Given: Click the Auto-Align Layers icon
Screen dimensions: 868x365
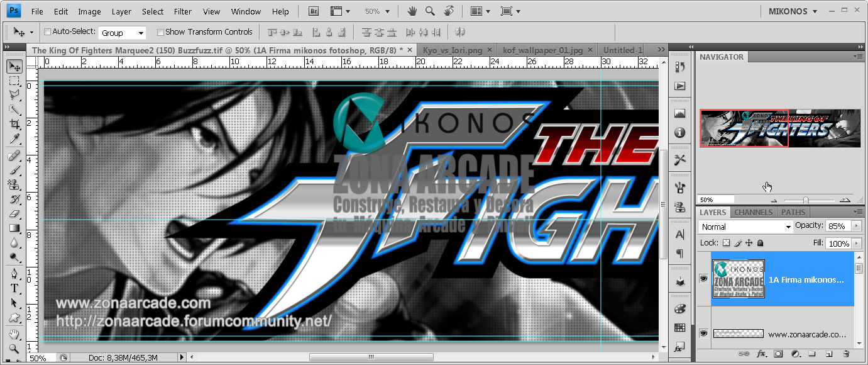Looking at the screenshot, I should (459, 32).
